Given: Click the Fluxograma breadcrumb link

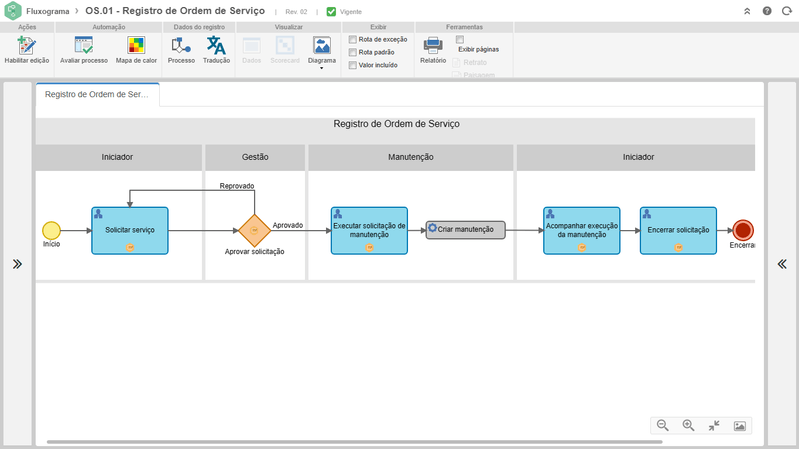Looking at the screenshot, I should point(47,11).
